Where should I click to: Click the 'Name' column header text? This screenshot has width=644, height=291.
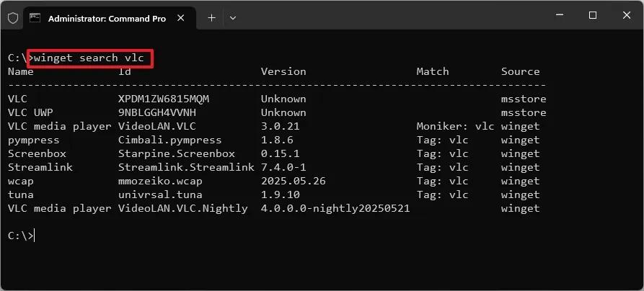pyautogui.click(x=20, y=71)
